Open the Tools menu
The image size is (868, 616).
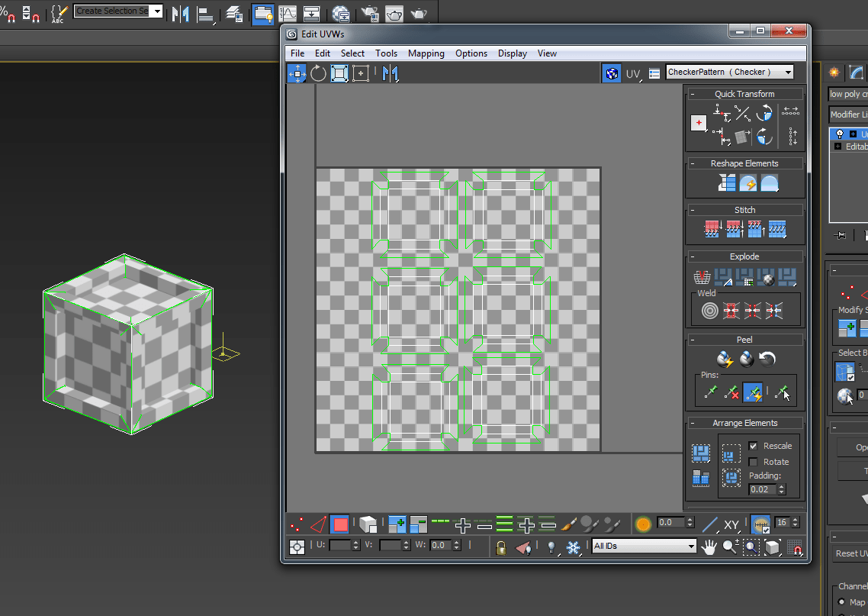click(386, 53)
